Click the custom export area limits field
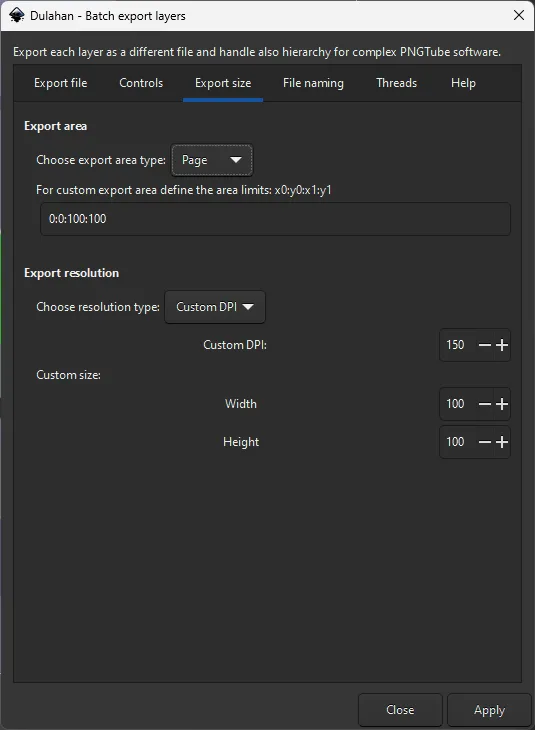 [x=275, y=219]
